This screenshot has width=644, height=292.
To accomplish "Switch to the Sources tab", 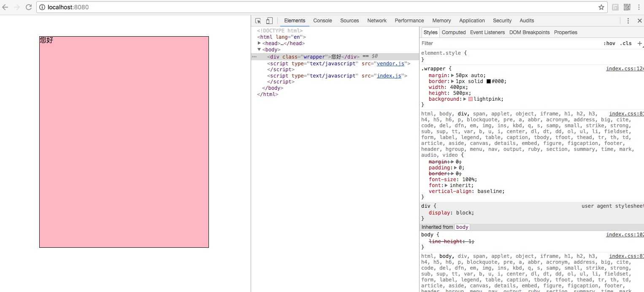I will pyautogui.click(x=349, y=21).
